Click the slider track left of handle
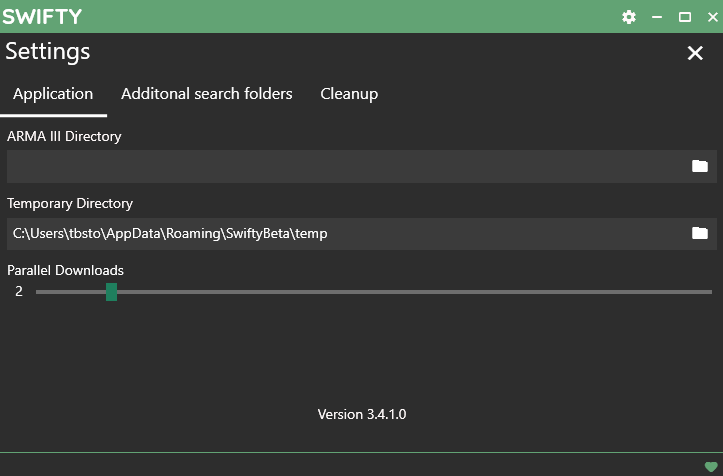723x476 pixels. [70, 292]
